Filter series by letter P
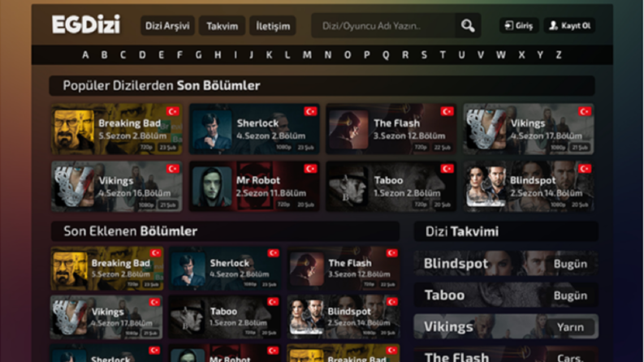The image size is (644, 362). (x=367, y=55)
